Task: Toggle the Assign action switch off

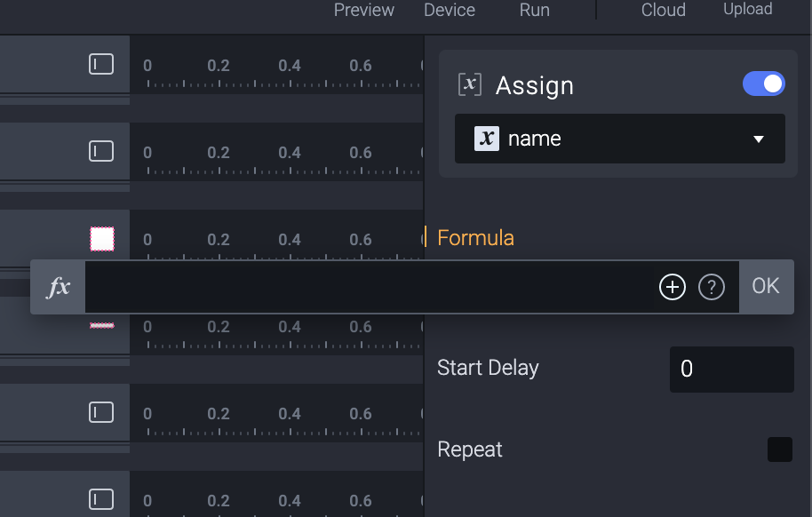Action: (764, 84)
